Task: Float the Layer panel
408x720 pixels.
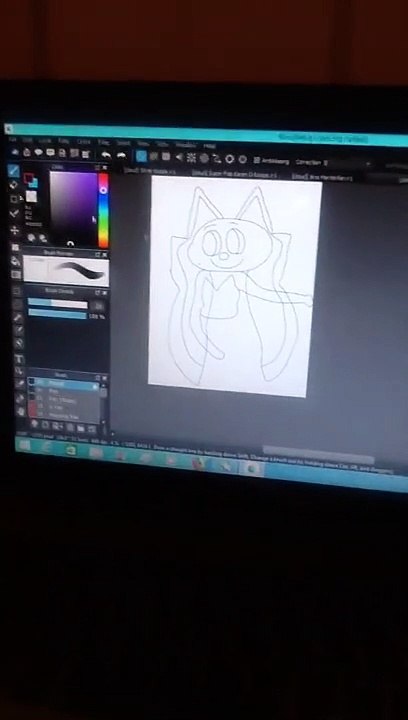Action: [97, 377]
